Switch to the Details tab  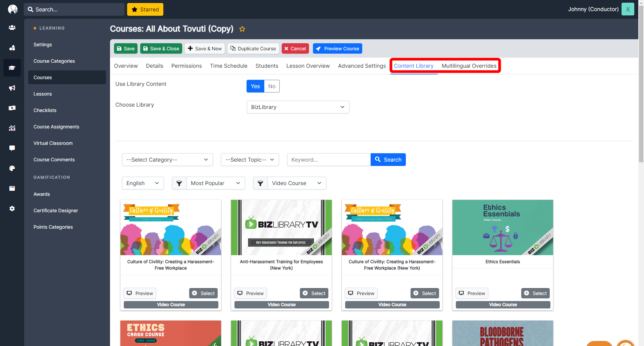(155, 66)
